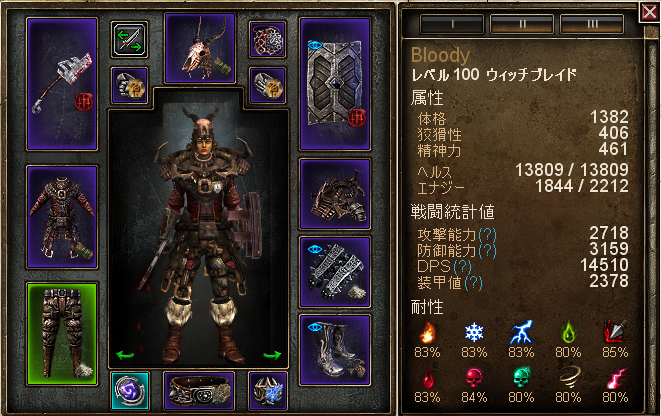
Task: Click the purple relic slot
Action: coord(130,391)
